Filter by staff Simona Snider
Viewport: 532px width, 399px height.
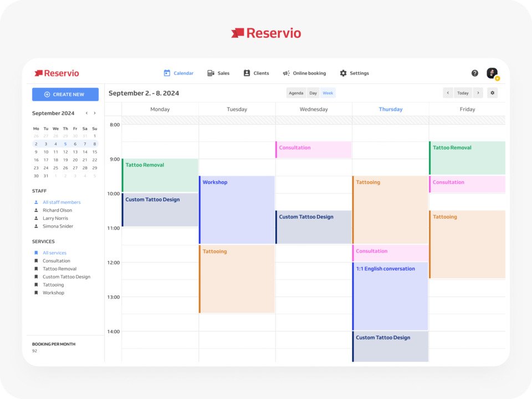point(58,226)
